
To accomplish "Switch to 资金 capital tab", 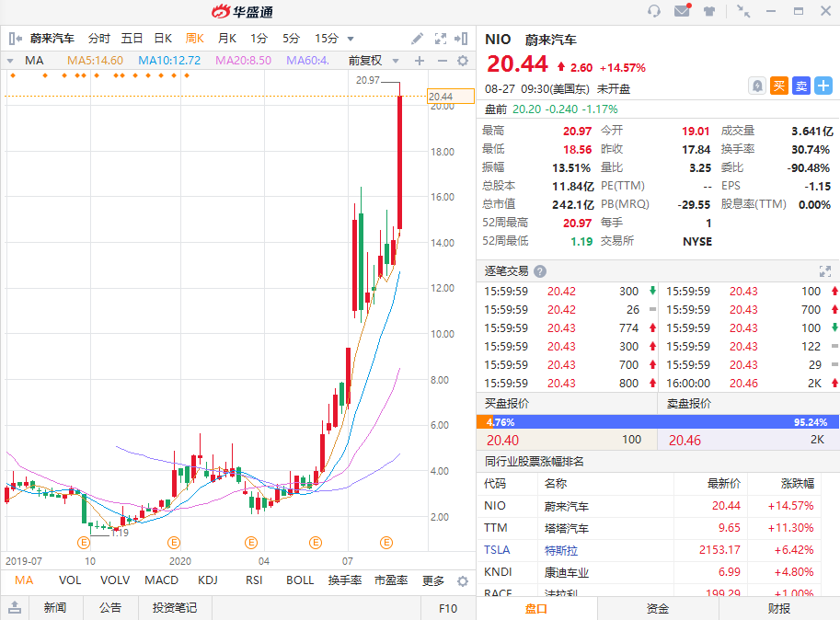I will point(657,608).
